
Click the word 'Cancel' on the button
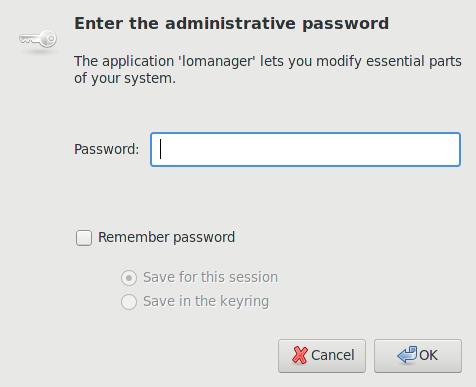333,355
